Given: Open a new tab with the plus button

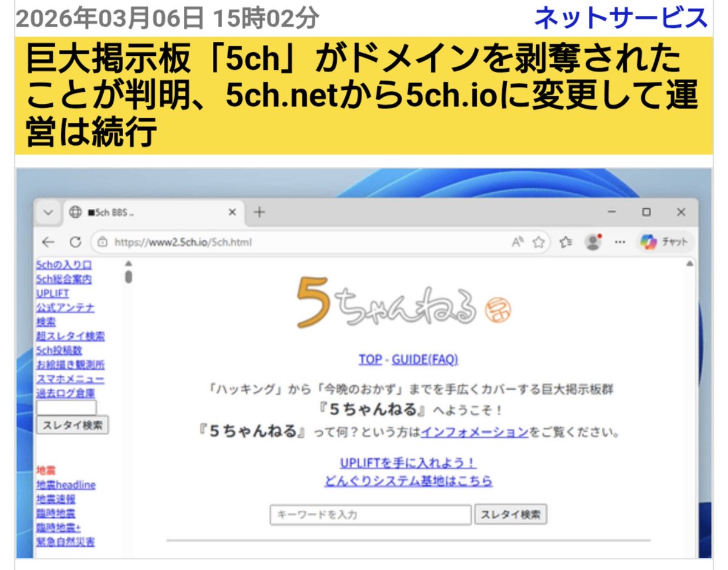Looking at the screenshot, I should (258, 212).
